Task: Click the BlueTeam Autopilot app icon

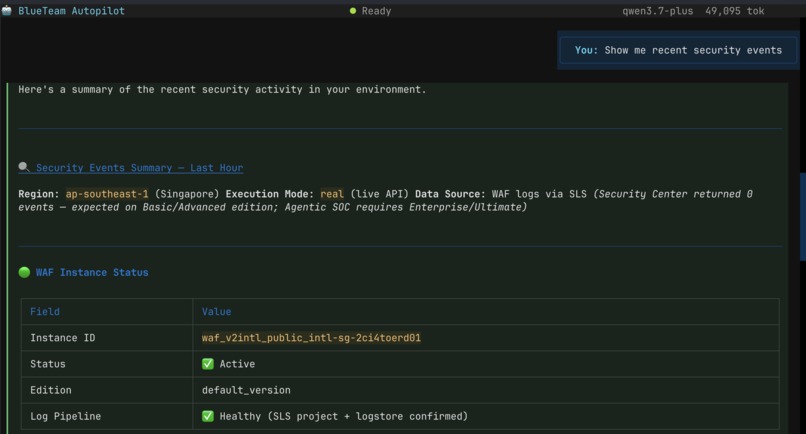Action: [x=7, y=11]
